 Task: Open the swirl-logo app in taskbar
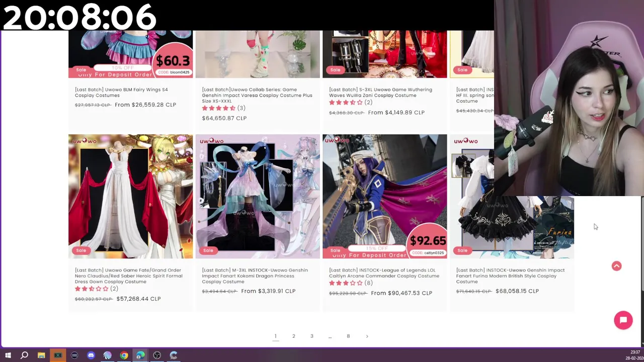click(x=107, y=355)
